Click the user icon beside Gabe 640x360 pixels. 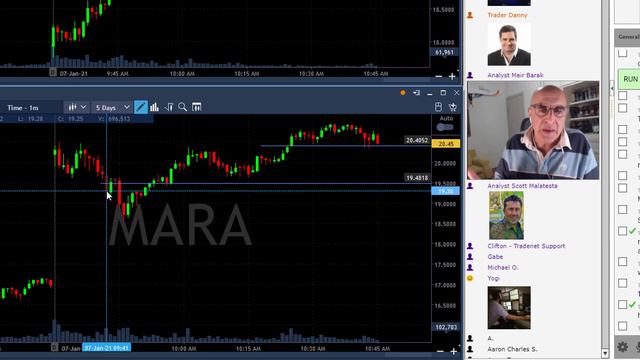click(x=470, y=257)
